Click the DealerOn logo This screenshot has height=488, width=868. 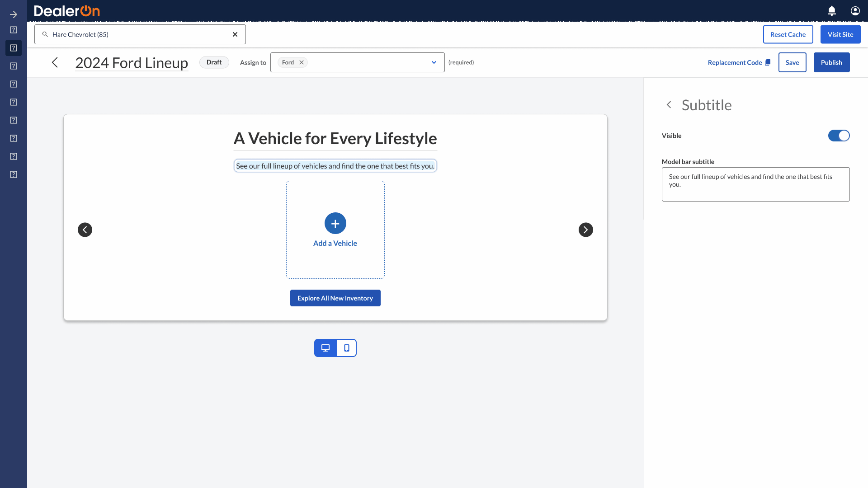pyautogui.click(x=67, y=11)
